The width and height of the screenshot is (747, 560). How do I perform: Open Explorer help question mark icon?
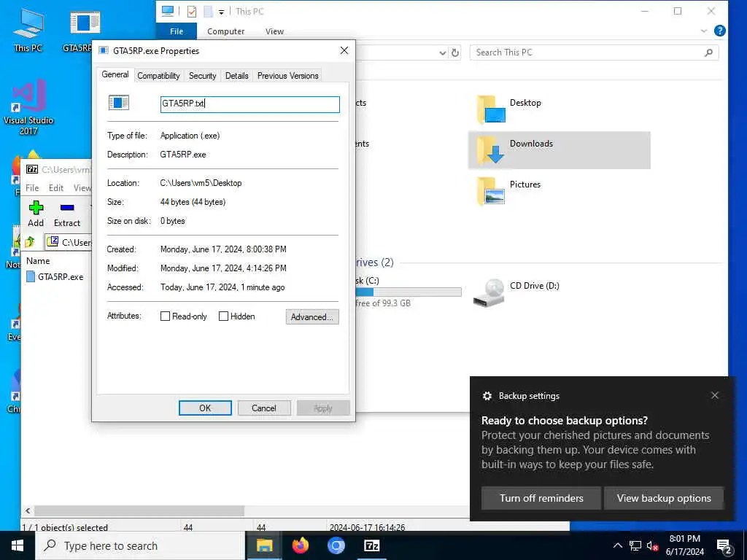pos(719,31)
